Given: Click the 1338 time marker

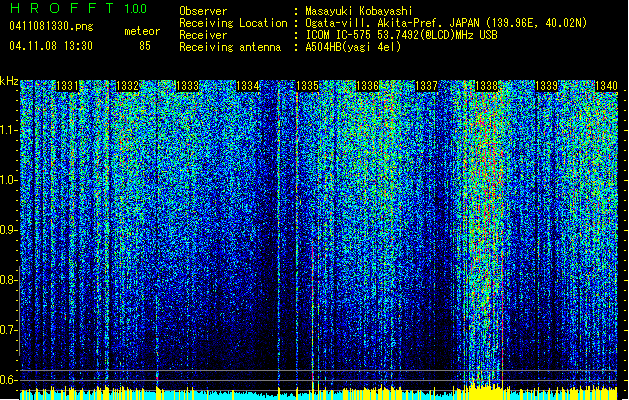Looking at the screenshot, I should (487, 86).
